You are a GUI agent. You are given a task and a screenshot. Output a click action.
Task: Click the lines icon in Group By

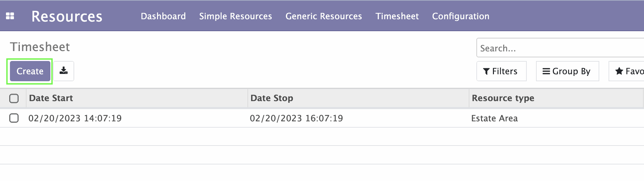(x=546, y=71)
